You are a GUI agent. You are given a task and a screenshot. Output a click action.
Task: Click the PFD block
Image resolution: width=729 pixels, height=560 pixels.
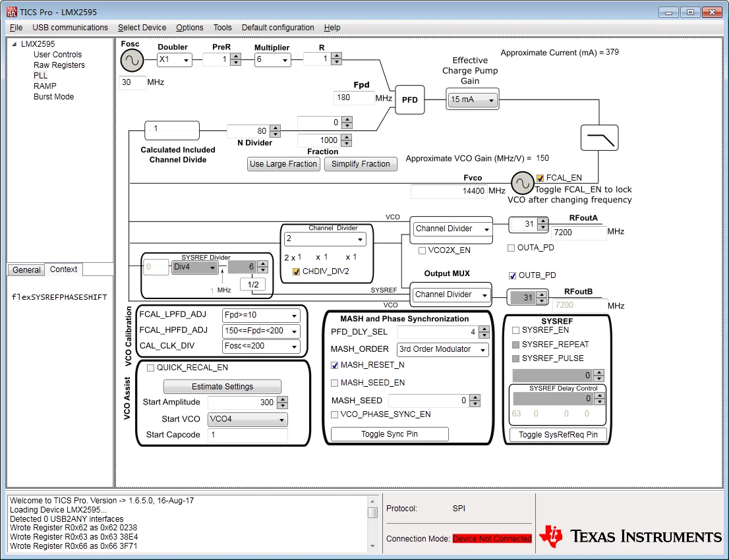[410, 100]
